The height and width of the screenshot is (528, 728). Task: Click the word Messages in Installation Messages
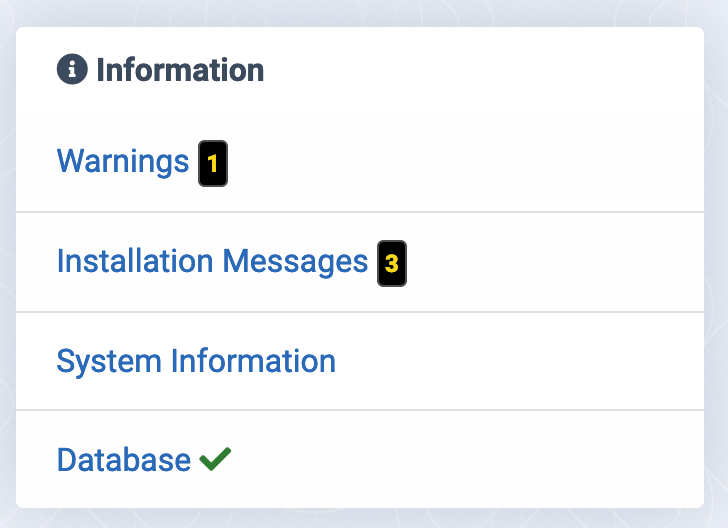coord(295,262)
